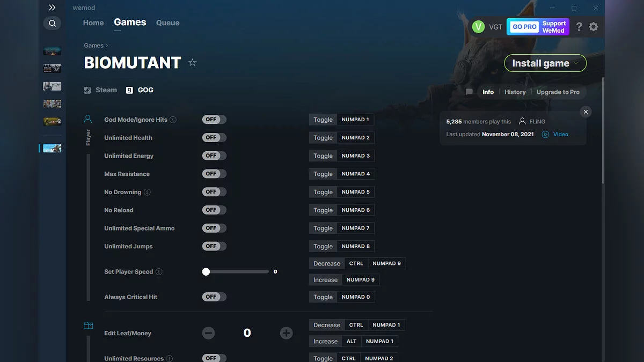Open the Games tab

coord(130,23)
